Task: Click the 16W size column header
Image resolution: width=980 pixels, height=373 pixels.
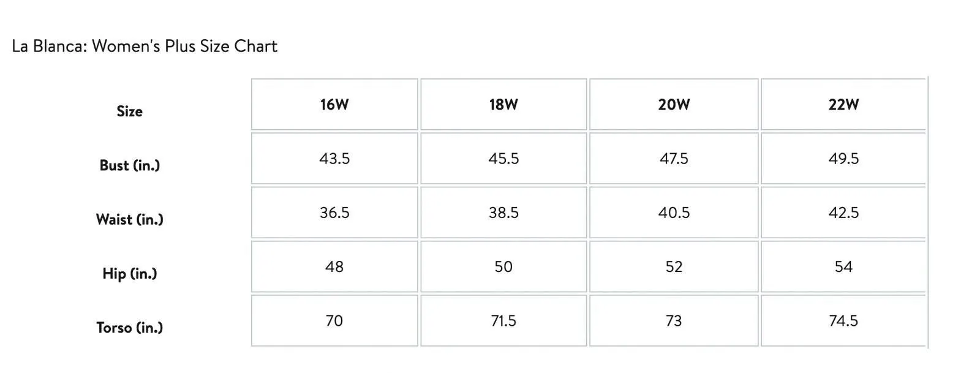Action: tap(334, 104)
